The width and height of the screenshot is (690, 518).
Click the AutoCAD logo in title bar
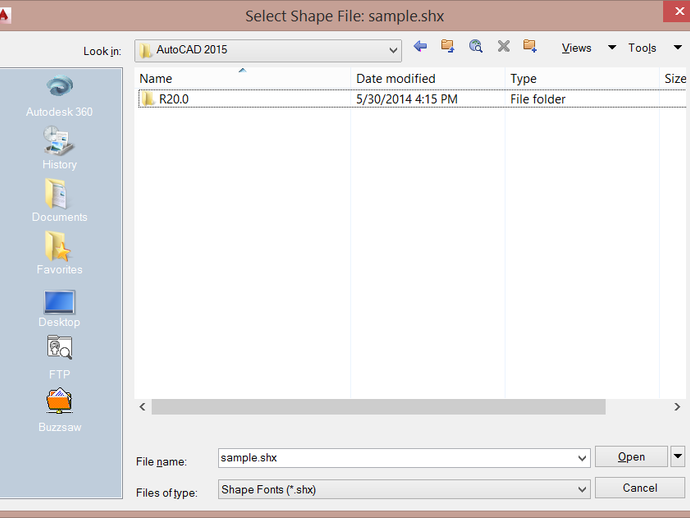(4, 15)
